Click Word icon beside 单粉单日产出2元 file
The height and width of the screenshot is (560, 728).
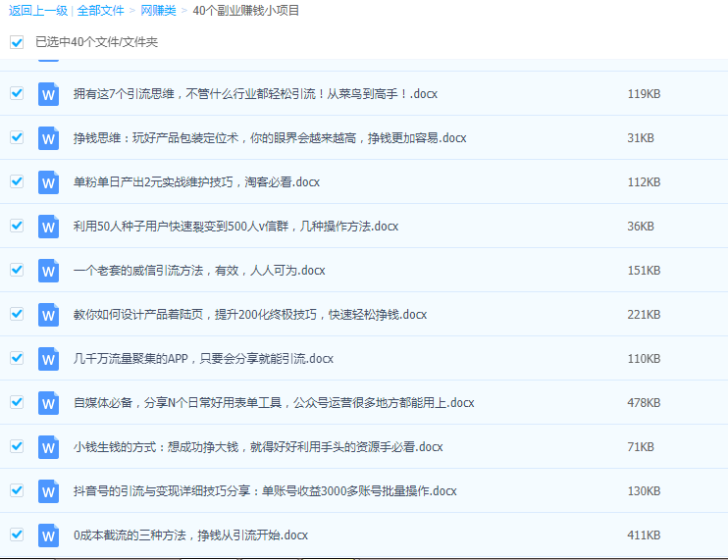coord(49,182)
